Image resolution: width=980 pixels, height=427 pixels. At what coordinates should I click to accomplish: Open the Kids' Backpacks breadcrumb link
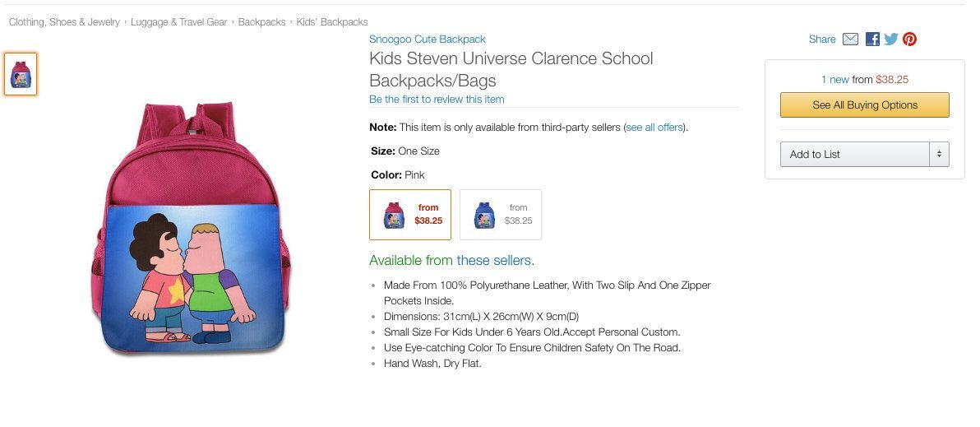tap(332, 22)
